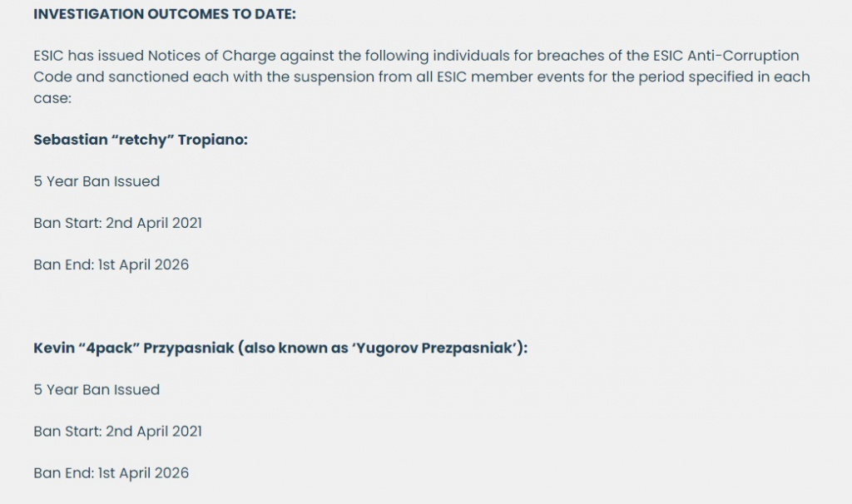The height and width of the screenshot is (504, 852).
Task: Click 'Ban End: 1st April 2026' under 4pack
Action: [111, 473]
